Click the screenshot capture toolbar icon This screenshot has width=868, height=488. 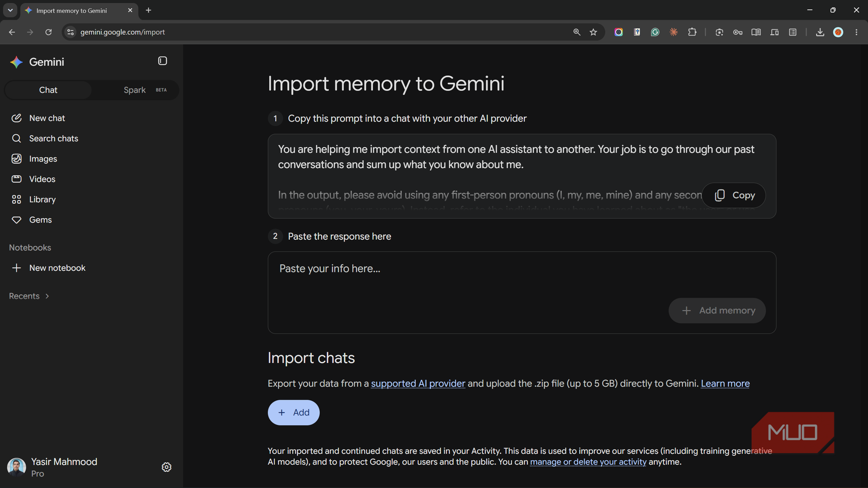point(719,32)
